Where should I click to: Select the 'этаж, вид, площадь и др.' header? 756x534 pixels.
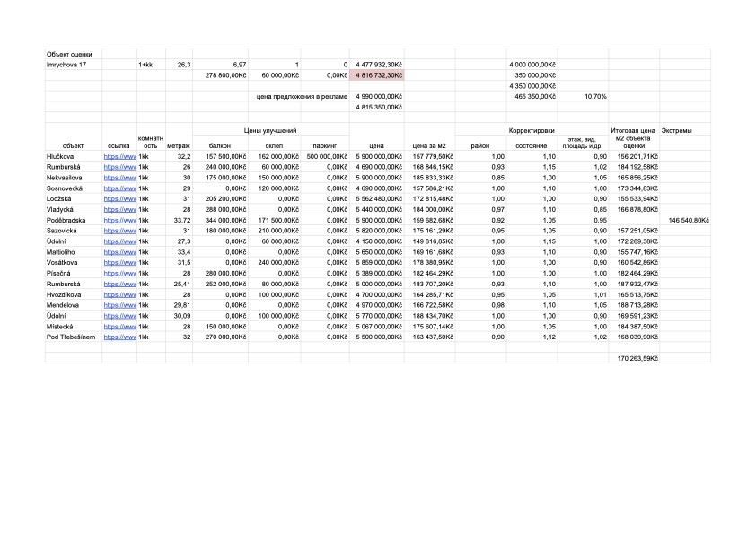(582, 143)
